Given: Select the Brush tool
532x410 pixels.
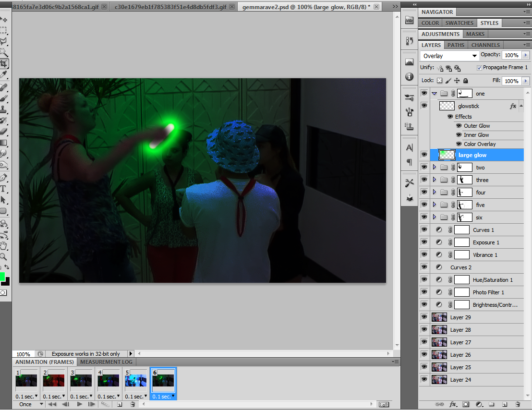Looking at the screenshot, I should pos(3,98).
